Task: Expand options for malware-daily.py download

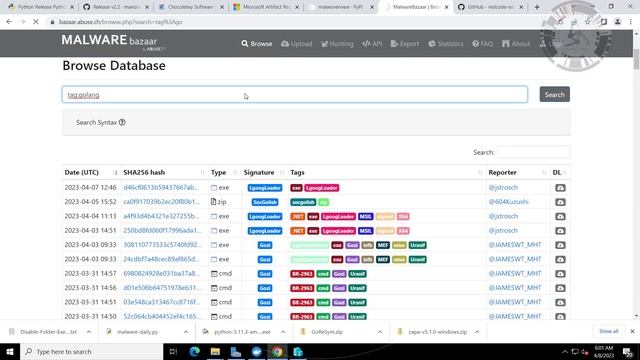Action: pyautogui.click(x=186, y=332)
